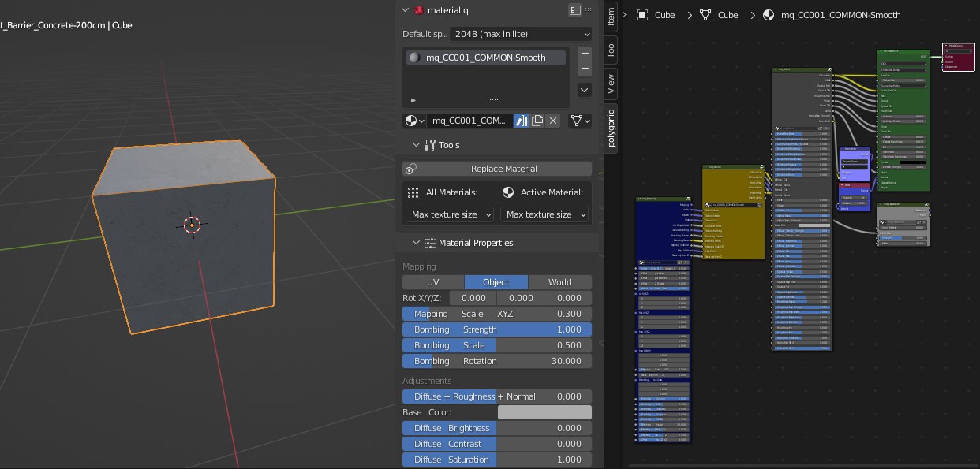This screenshot has width=980, height=469.
Task: Click the copy material icon beside fake user
Action: tap(537, 120)
